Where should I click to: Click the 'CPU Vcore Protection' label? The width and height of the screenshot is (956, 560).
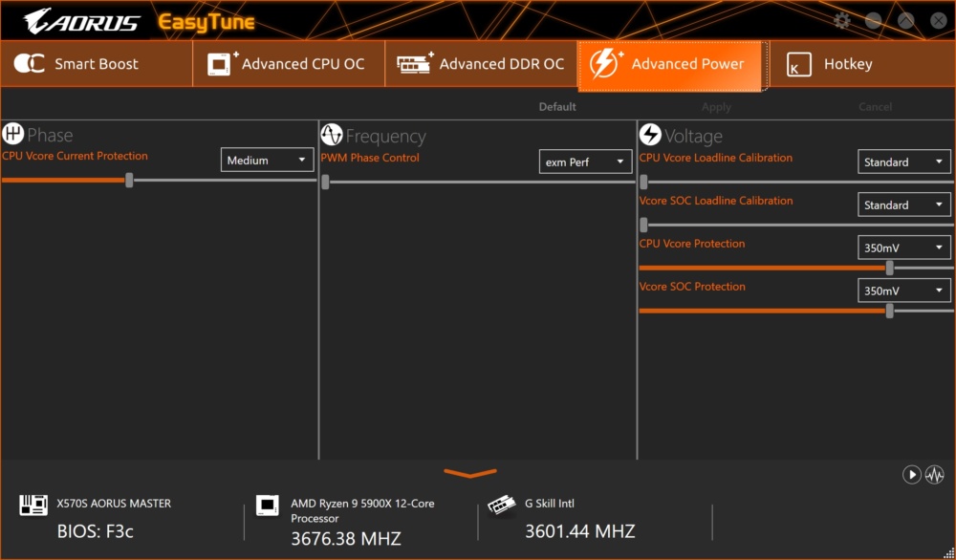coord(692,244)
